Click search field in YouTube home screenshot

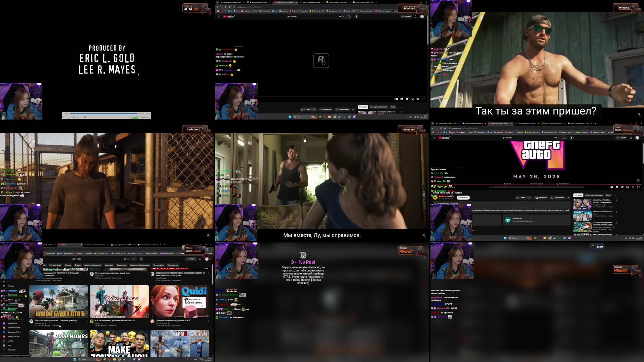coord(97,259)
